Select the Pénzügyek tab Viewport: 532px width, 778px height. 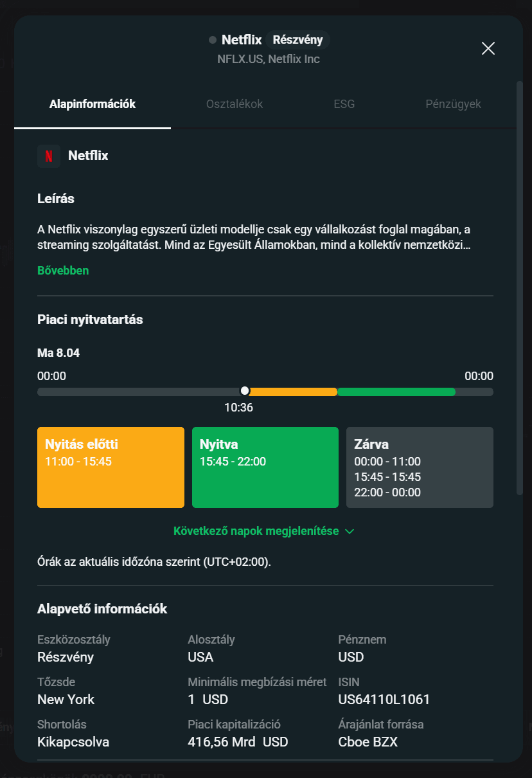(x=453, y=104)
